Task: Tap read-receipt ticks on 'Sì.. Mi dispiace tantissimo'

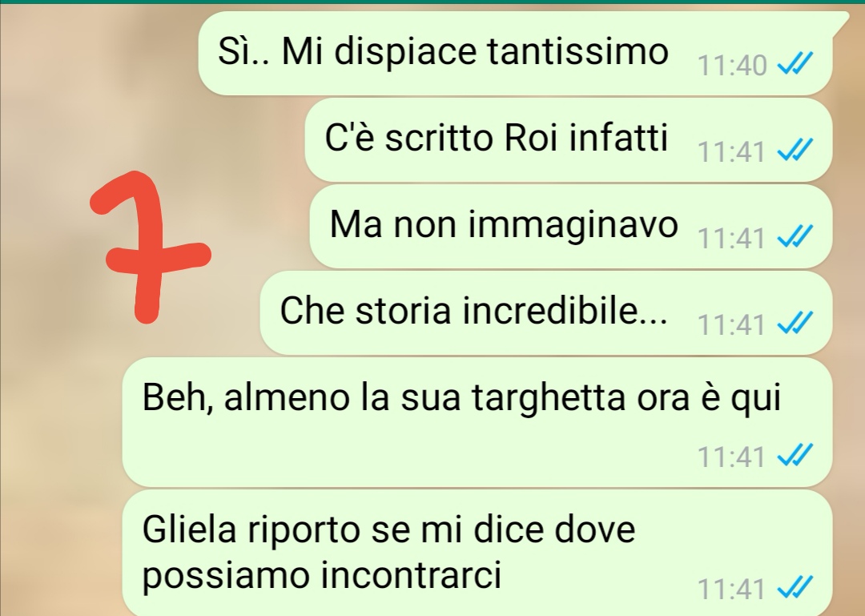Action: 795,63
